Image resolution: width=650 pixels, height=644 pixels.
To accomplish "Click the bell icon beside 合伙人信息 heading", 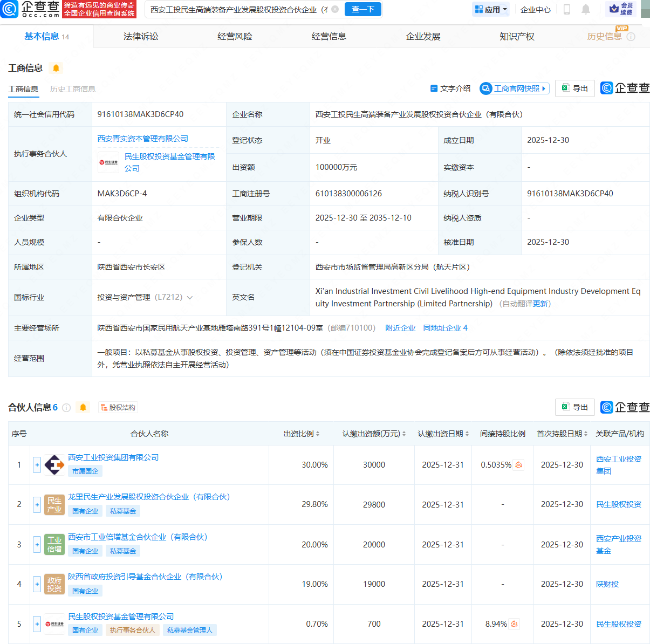I will pos(83,407).
